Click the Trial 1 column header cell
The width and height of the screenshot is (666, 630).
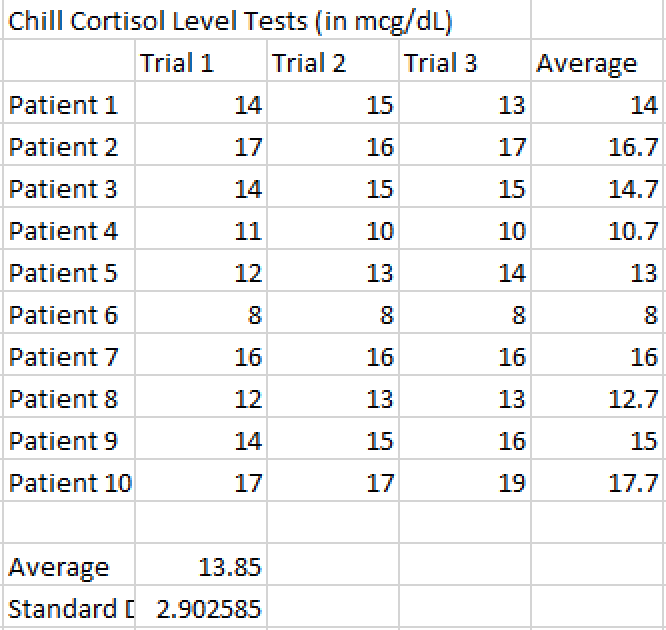[200, 63]
